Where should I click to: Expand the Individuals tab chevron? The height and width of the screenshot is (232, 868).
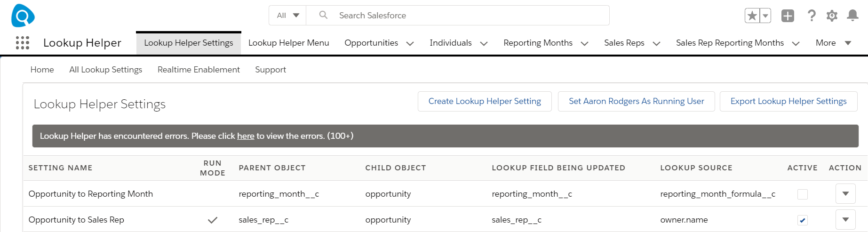point(484,43)
